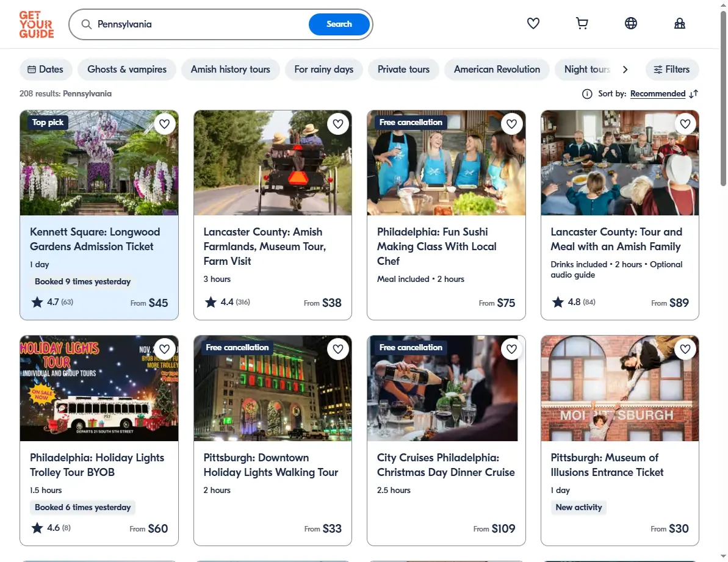Expand more category chips with right chevron
This screenshot has height=562, width=728.
[625, 70]
